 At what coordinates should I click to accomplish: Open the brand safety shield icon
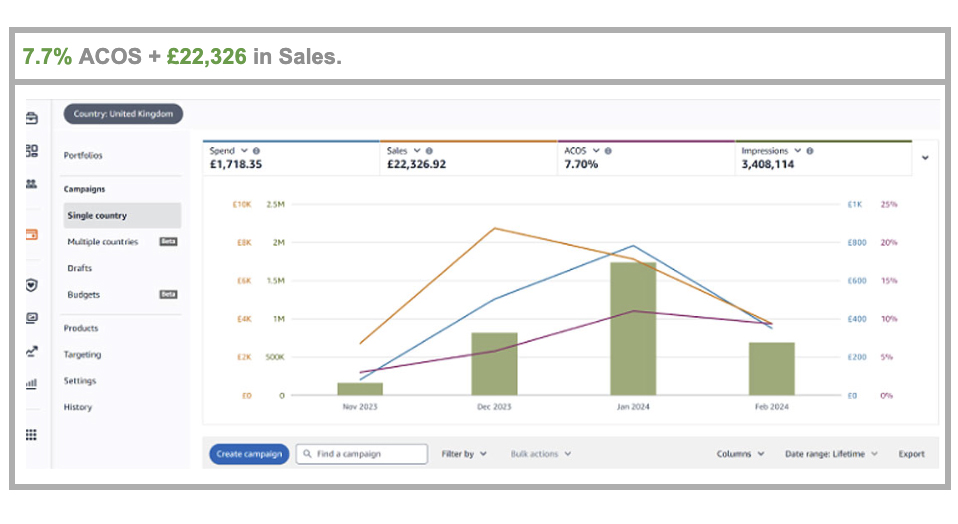tap(32, 285)
